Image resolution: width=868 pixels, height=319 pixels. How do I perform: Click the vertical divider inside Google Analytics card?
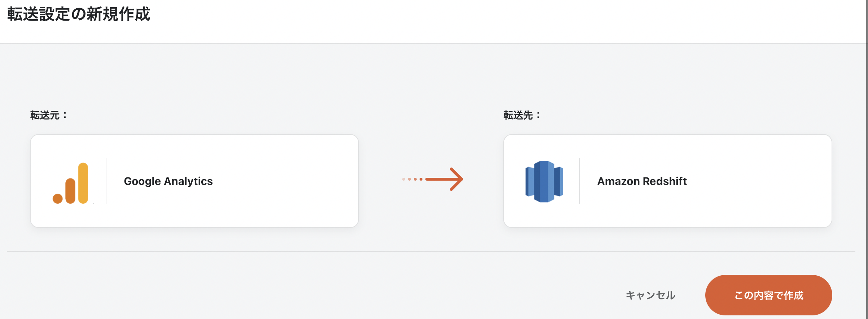coord(106,181)
